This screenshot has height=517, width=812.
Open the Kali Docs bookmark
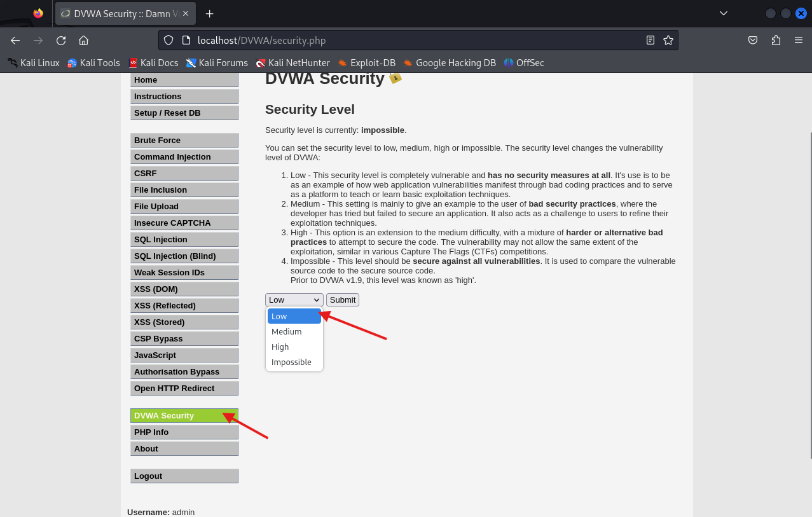tap(153, 62)
